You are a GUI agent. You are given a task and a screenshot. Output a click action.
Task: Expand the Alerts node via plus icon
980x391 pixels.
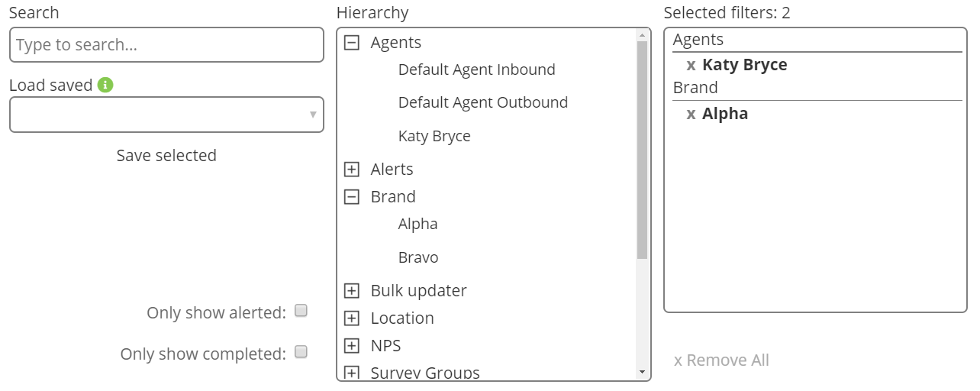[351, 170]
